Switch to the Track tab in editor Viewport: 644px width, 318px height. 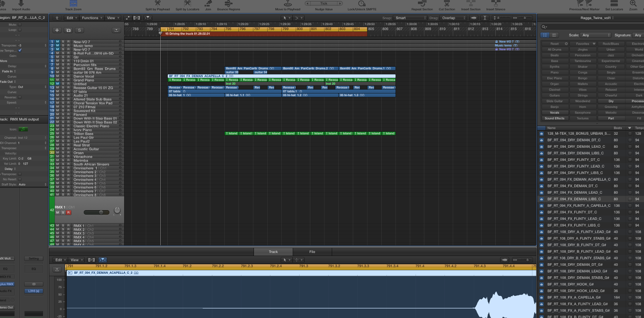pos(273,252)
